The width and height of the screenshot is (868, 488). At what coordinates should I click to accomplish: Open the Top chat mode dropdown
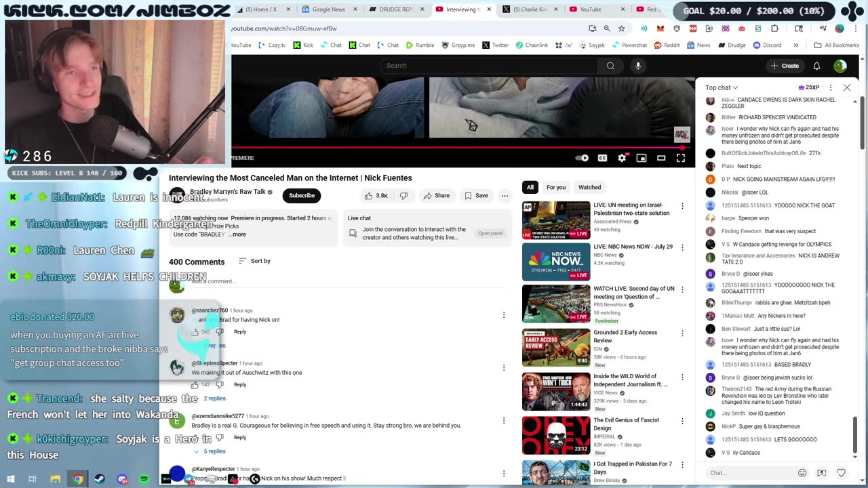(x=722, y=87)
